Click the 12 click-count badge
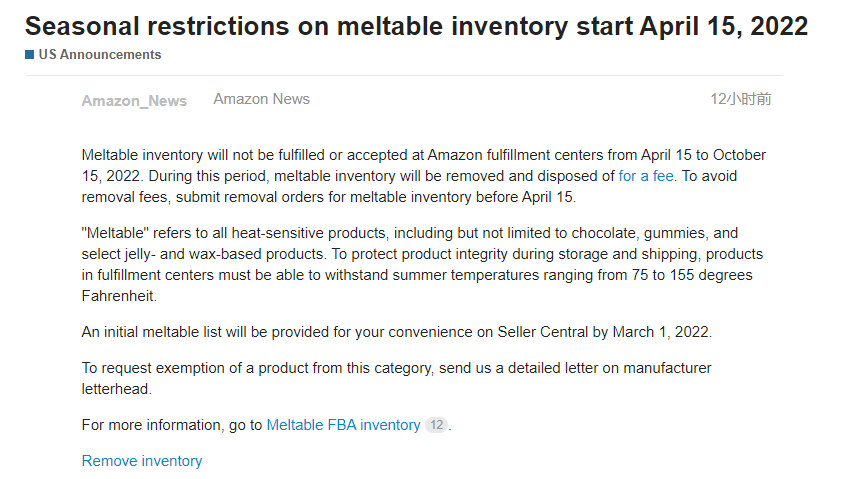 [437, 425]
